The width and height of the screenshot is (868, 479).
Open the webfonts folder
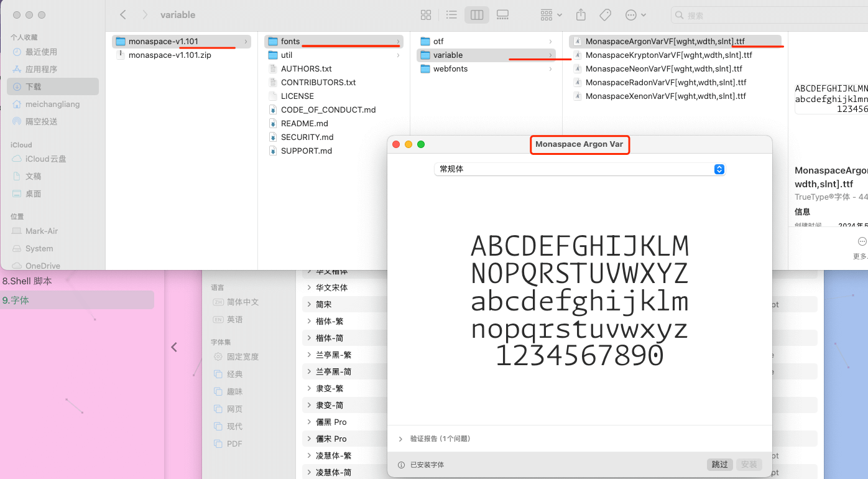[x=486, y=68]
